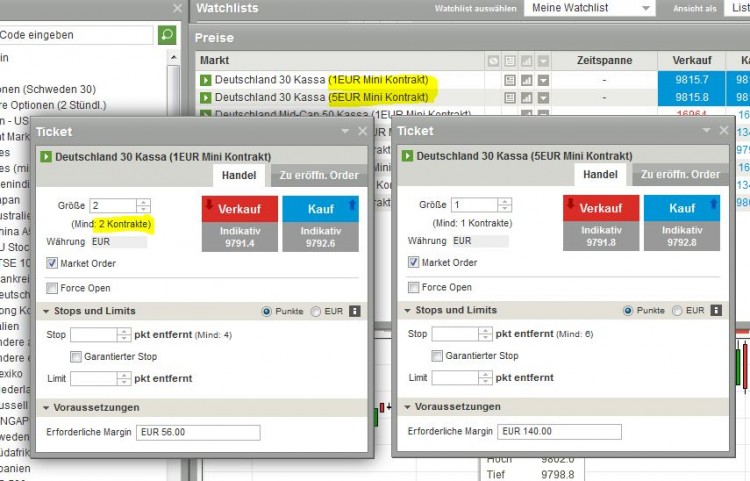The image size is (750, 481).
Task: Click the Limit field in the 1EUR ticket
Action: tap(94, 379)
